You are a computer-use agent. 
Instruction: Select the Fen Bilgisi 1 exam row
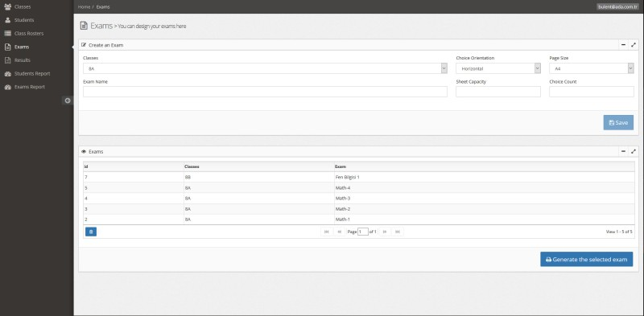pyautogui.click(x=359, y=177)
